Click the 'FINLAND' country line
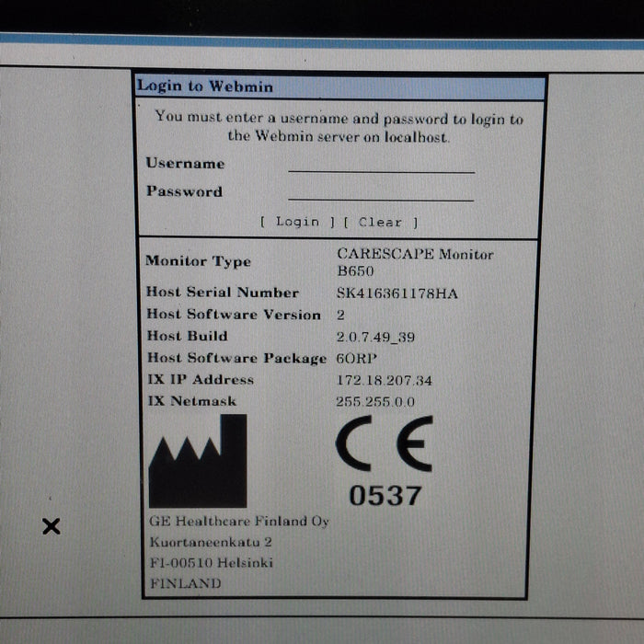The image size is (644, 644). pyautogui.click(x=186, y=583)
